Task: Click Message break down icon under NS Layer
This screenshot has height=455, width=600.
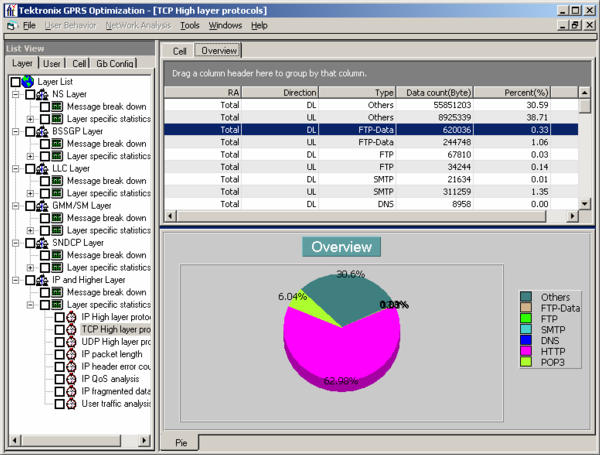Action: coord(57,106)
